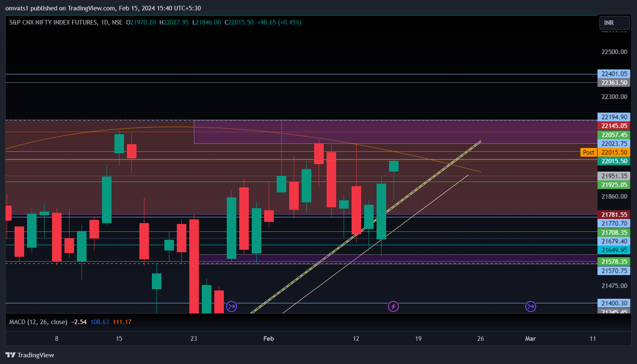Click the 22300.00 price axis value

(614, 97)
